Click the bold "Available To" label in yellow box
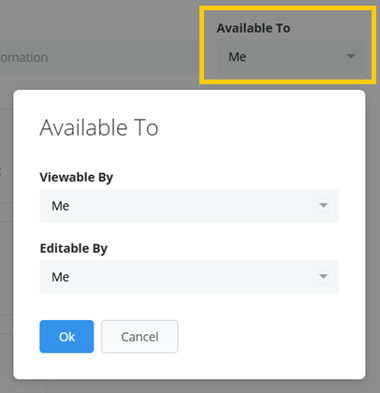The width and height of the screenshot is (380, 393). coord(253,28)
